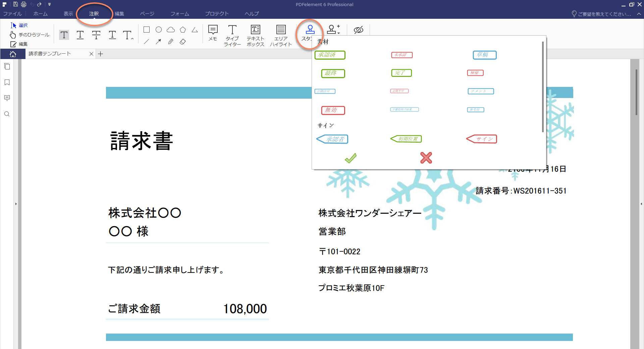Choose the 極秘 stamp

(x=475, y=73)
